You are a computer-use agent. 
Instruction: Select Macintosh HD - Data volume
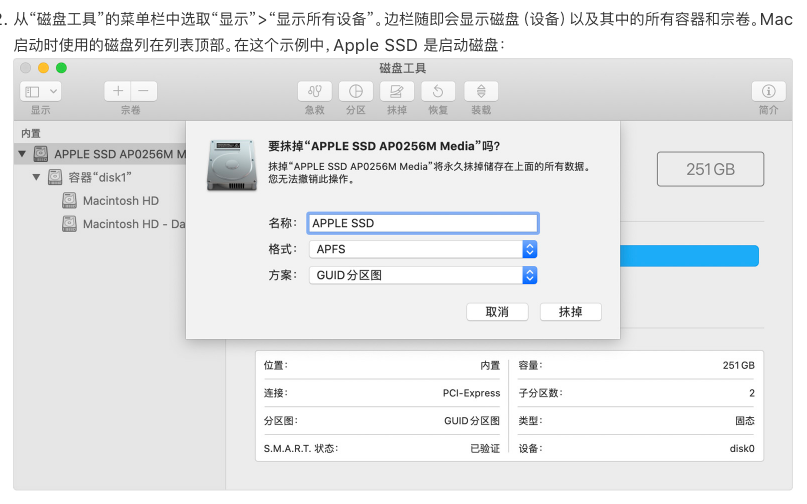[124, 224]
